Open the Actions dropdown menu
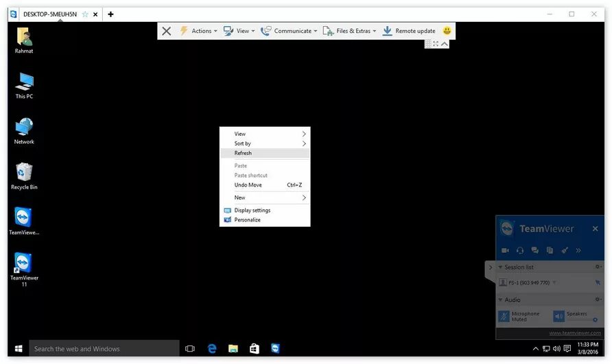The height and width of the screenshot is (364, 612). click(x=198, y=31)
